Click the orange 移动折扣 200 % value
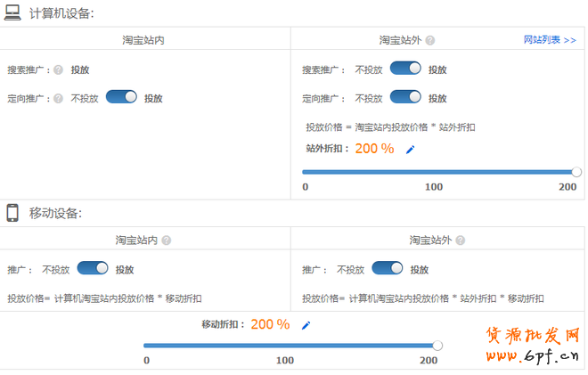 (x=270, y=324)
